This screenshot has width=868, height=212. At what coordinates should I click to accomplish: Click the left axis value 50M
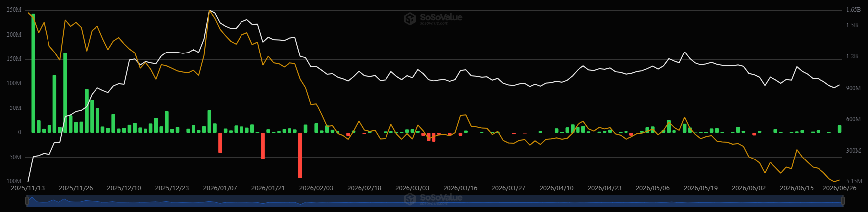(x=15, y=108)
